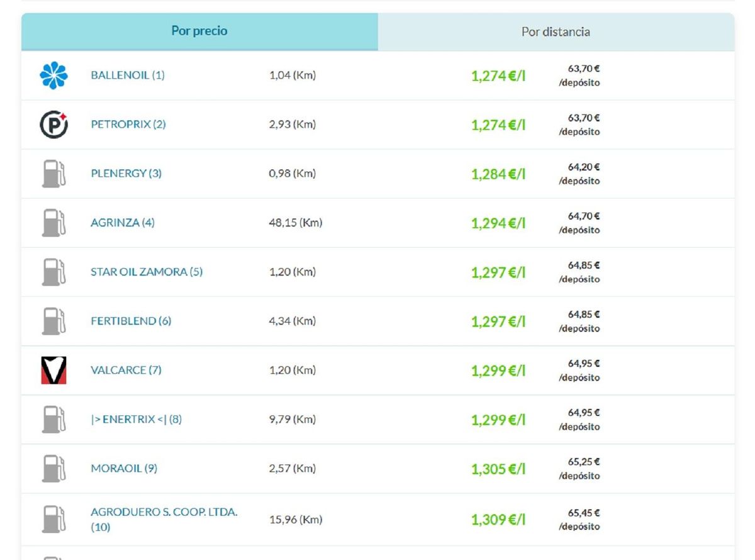Screen dimensions: 755x560
Task: Click the 2,93 (Km) distance for Petroprix
Action: pyautogui.click(x=293, y=124)
